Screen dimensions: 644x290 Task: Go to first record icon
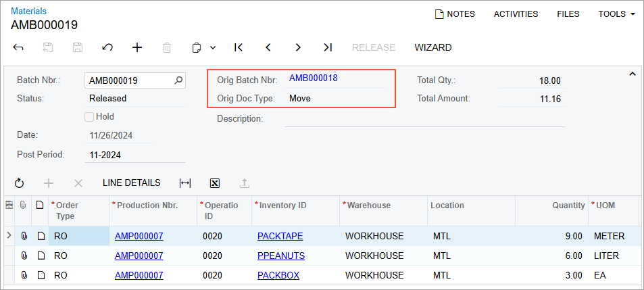(239, 47)
